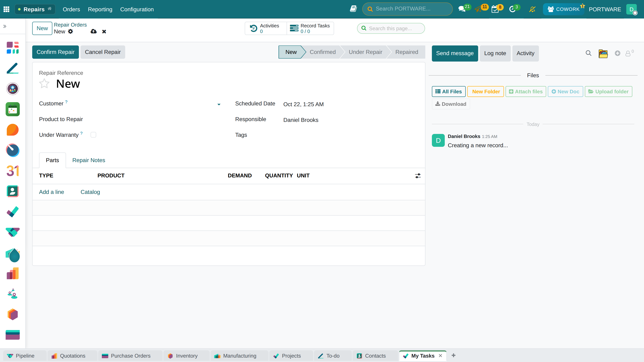Mark repair order as favorite star
The image size is (644, 362).
coord(44,83)
